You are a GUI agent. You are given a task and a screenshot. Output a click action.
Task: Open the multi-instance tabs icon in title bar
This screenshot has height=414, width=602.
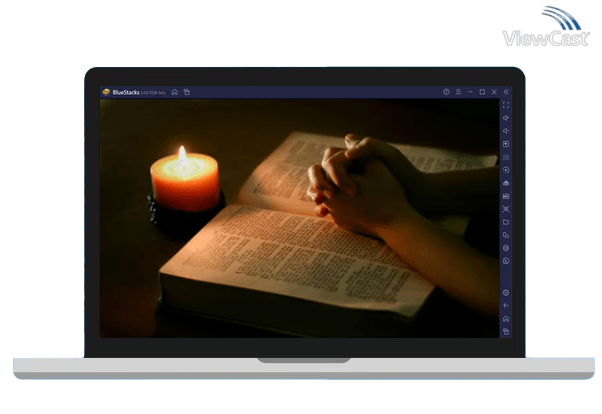(187, 92)
